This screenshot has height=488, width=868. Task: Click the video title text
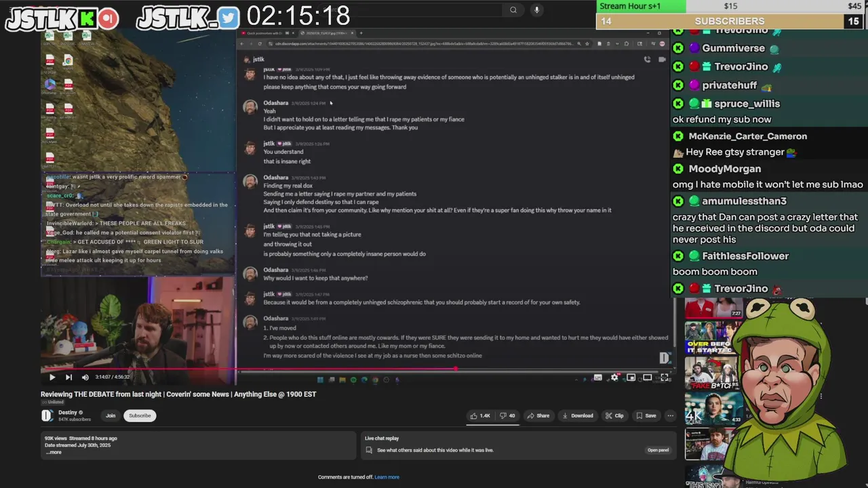pyautogui.click(x=178, y=394)
